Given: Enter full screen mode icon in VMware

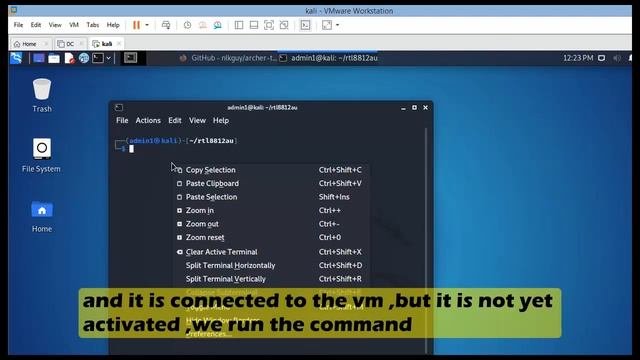Looking at the screenshot, I should point(269,25).
